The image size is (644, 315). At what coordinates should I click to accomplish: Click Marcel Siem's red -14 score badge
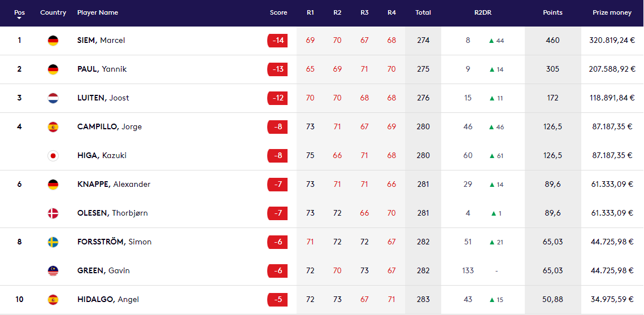(x=277, y=41)
